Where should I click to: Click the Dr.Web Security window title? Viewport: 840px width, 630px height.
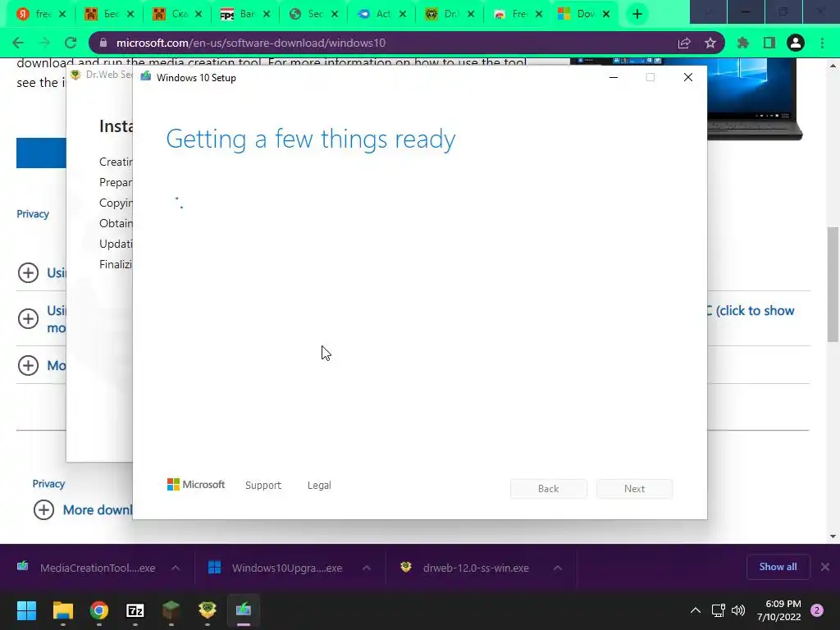click(109, 75)
